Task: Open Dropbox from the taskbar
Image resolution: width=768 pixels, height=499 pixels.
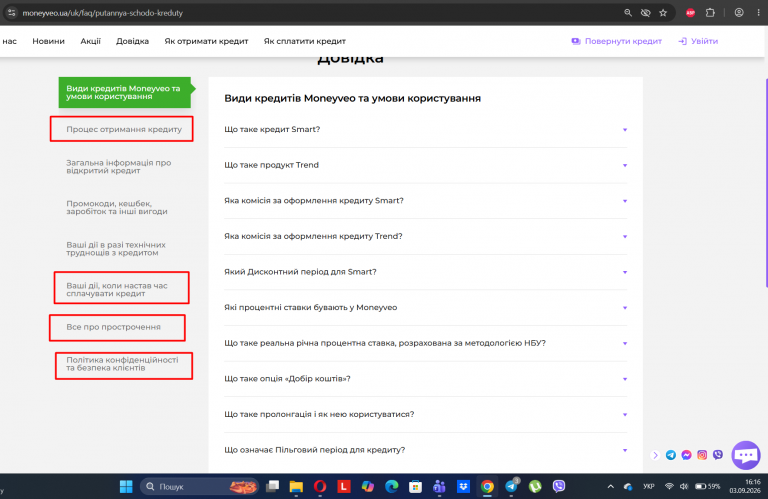Action: 463,486
